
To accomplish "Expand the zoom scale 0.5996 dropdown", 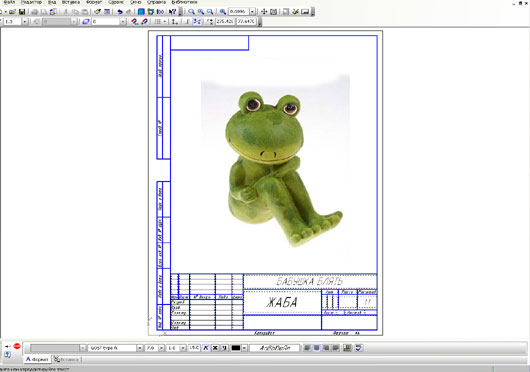I will 252,11.
